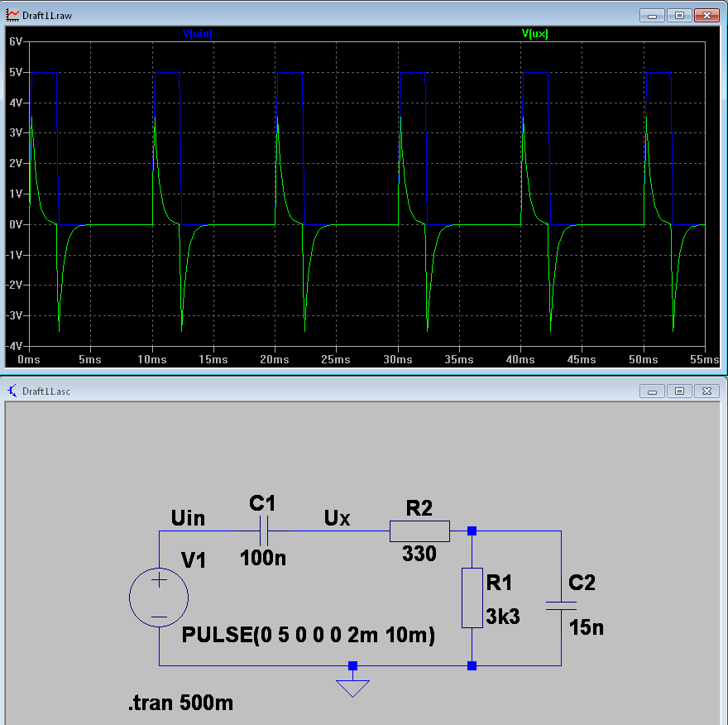Select capacitor C1 symbol in schematic
The width and height of the screenshot is (728, 725).
(x=264, y=531)
